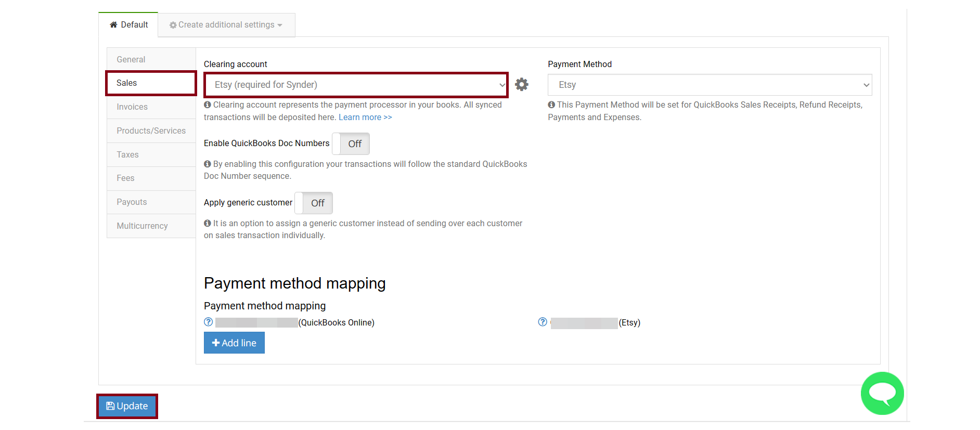Select the Sales settings section
The height and width of the screenshot is (430, 980).
click(151, 83)
